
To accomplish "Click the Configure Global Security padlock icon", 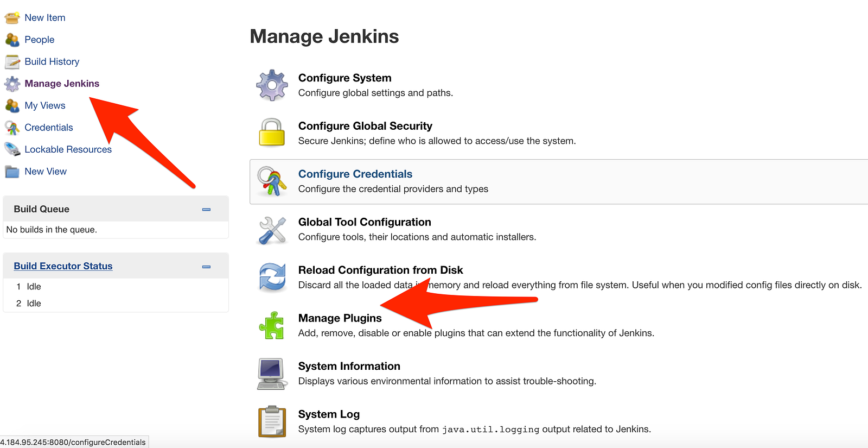I will [272, 132].
